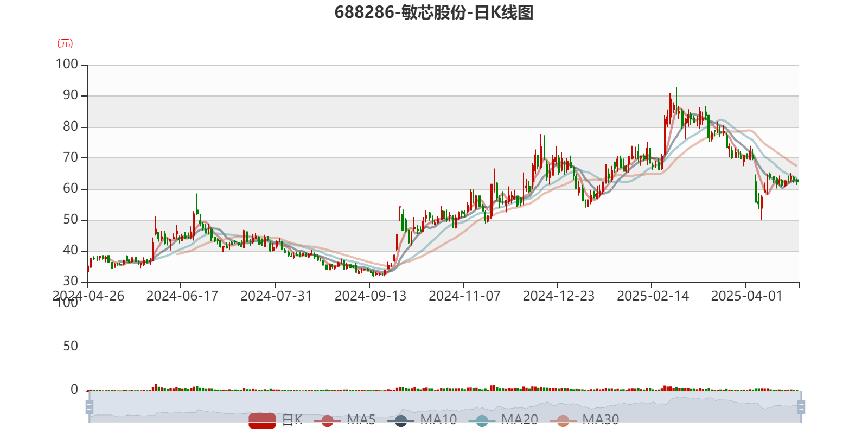868x434 pixels.
Task: Click the 2025-02-14 date axis label
Action: point(653,296)
